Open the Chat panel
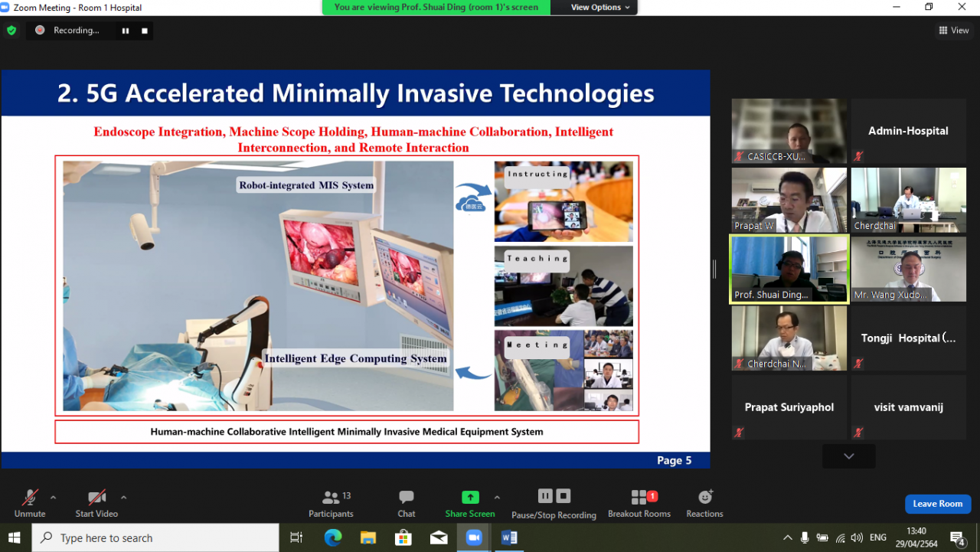 click(407, 504)
